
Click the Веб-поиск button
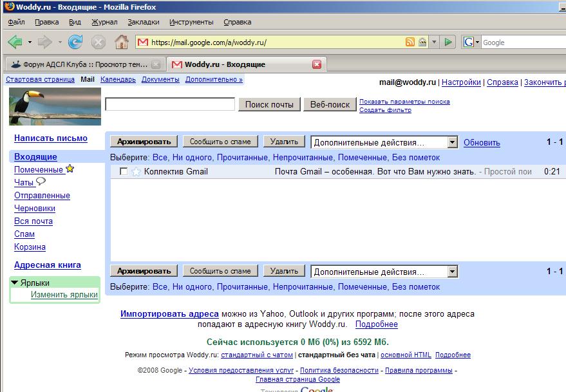tap(330, 105)
